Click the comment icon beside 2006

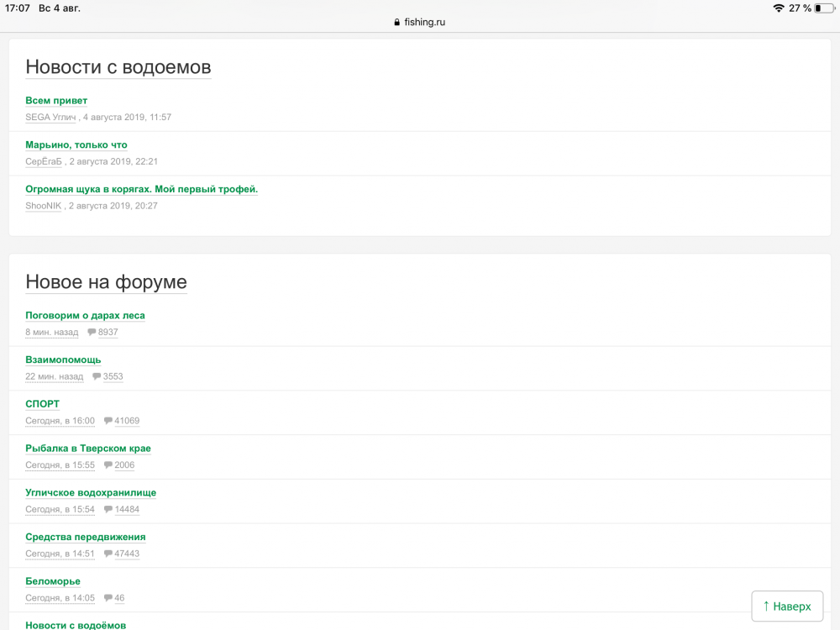point(108,465)
